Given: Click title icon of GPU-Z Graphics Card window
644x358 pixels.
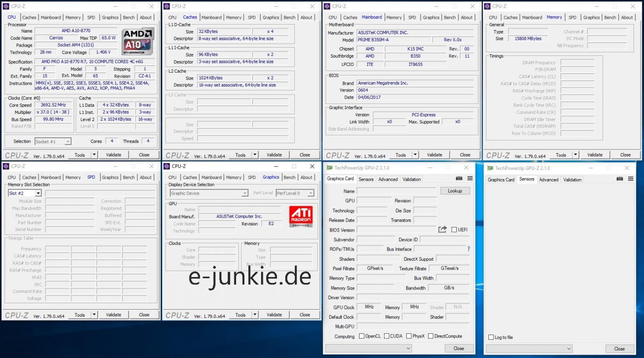Looking at the screenshot, I should 330,168.
